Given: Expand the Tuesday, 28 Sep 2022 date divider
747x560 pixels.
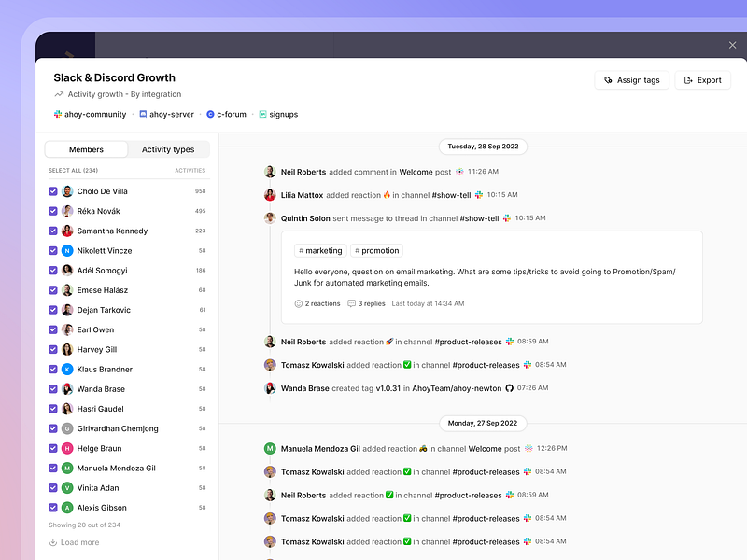Looking at the screenshot, I should tap(482, 147).
